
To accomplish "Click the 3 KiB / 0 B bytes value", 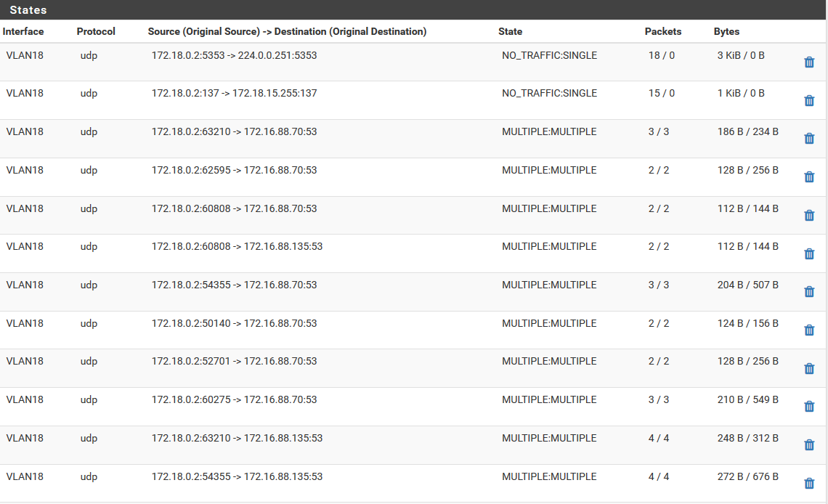I will click(741, 55).
